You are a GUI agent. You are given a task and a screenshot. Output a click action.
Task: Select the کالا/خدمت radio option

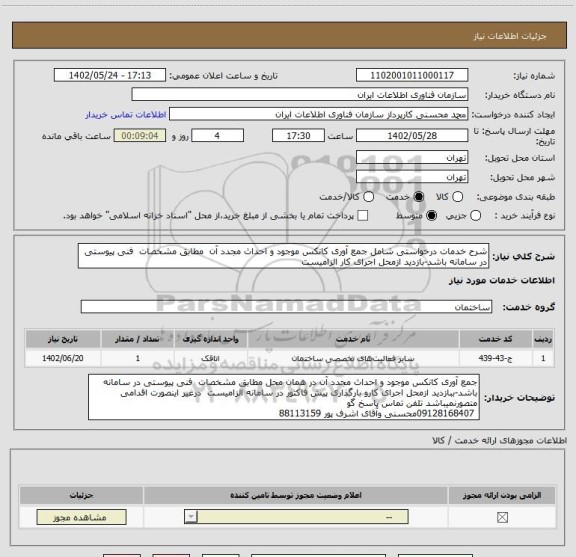pos(368,197)
